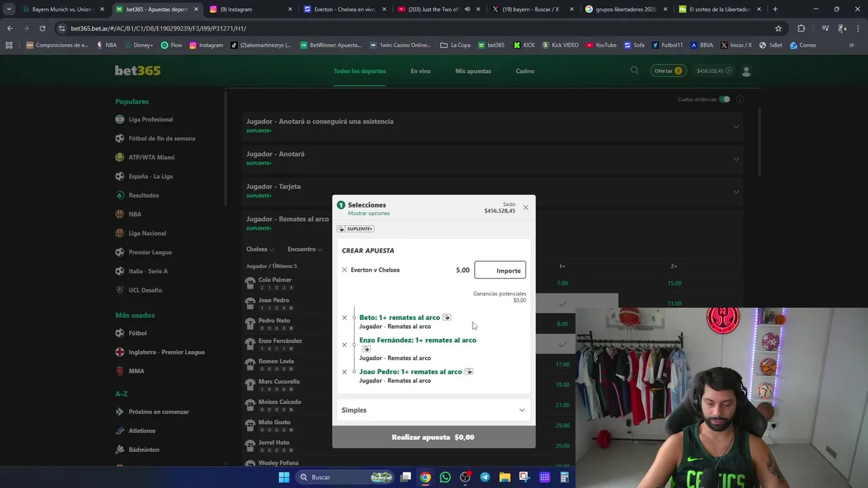Open the Windows Start menu

[x=283, y=477]
